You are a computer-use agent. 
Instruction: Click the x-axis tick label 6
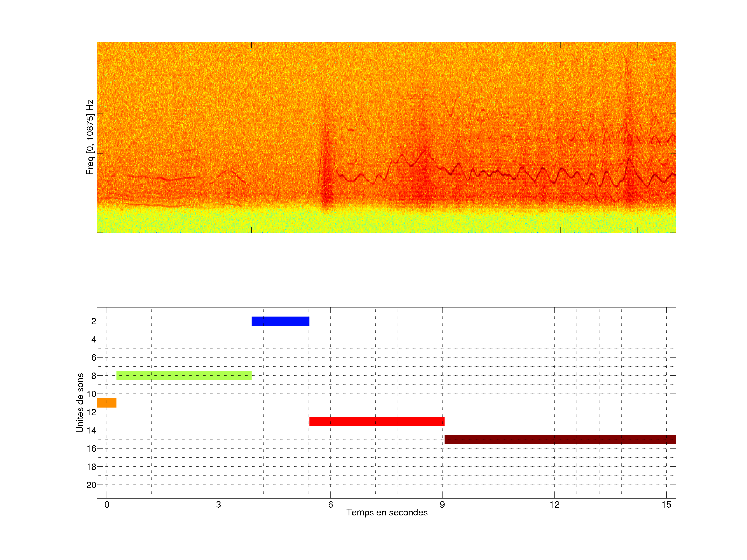point(330,505)
